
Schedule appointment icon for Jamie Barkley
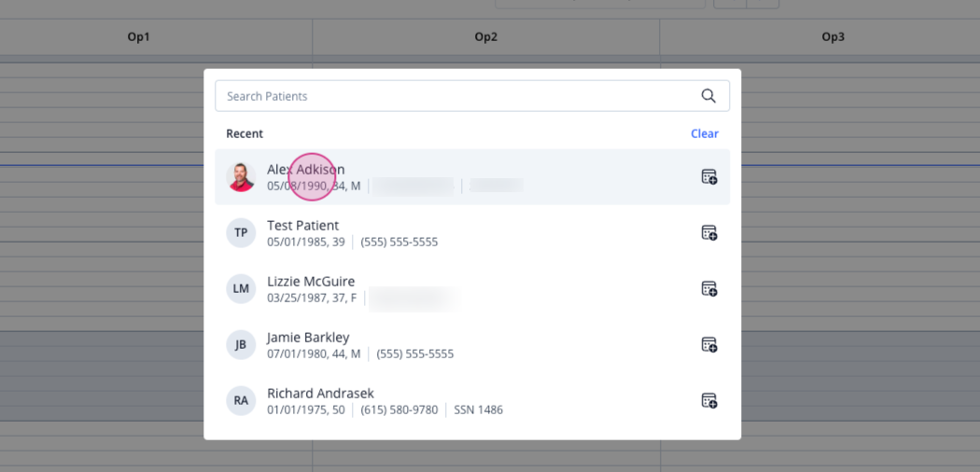click(708, 344)
